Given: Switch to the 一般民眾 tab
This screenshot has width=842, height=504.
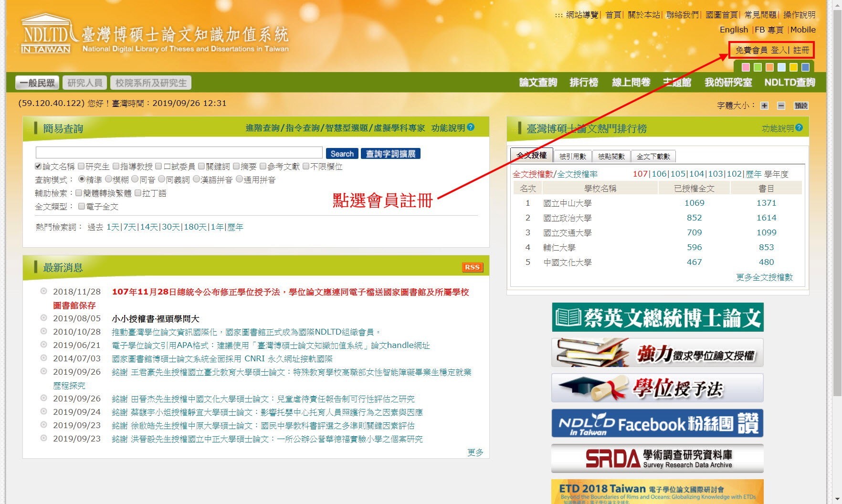Looking at the screenshot, I should pos(37,83).
